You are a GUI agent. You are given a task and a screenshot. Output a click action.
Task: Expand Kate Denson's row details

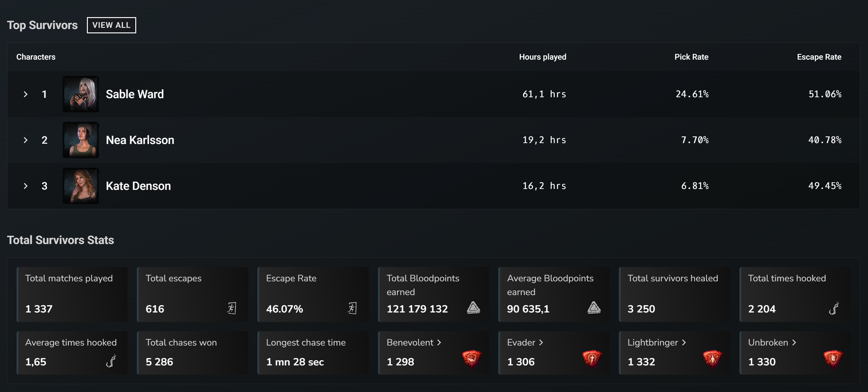coord(26,186)
